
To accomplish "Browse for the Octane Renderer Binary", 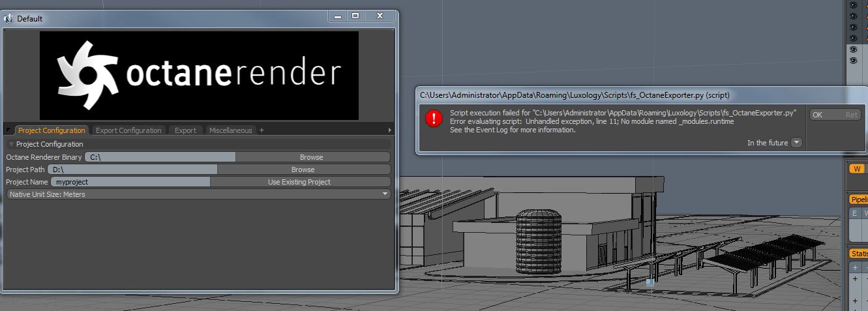I will coord(312,157).
